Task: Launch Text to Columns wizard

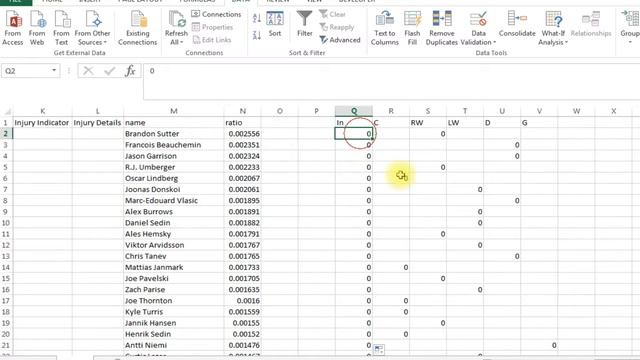Action: click(x=384, y=28)
